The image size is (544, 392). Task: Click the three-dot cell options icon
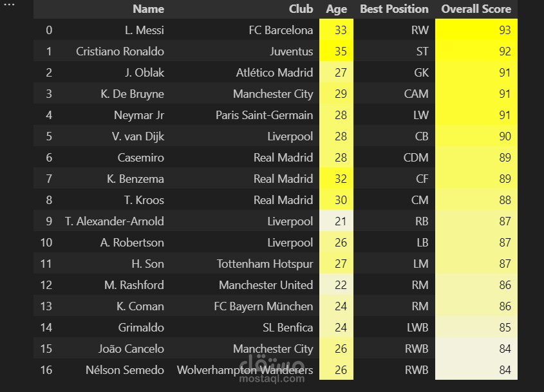(x=9, y=4)
